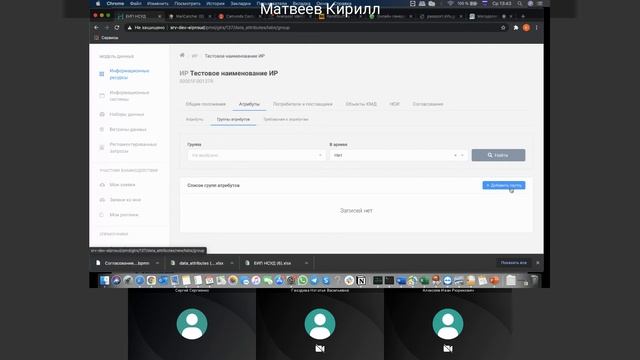Open Заявки ко мне sidebar item
The width and height of the screenshot is (640, 360).
coord(125,200)
